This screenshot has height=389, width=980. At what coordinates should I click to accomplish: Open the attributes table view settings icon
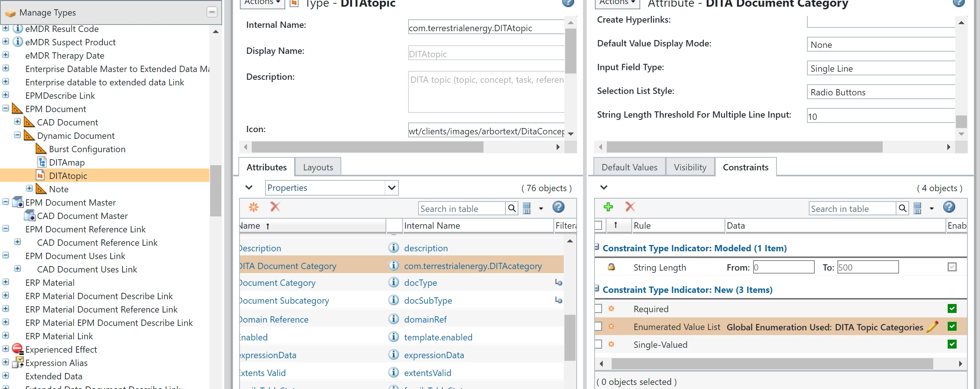click(x=527, y=208)
